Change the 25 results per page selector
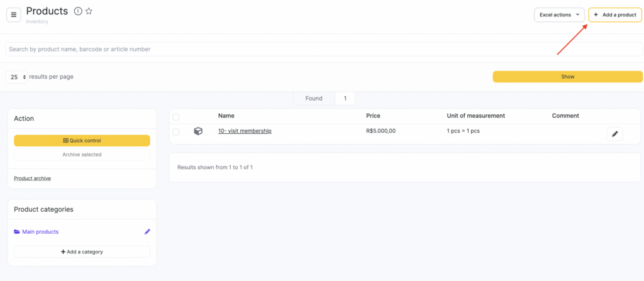 point(17,77)
